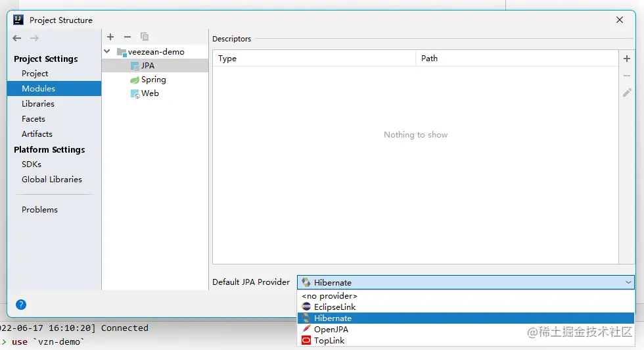Add a descriptor with plus icon
The width and height of the screenshot is (644, 350).
627,59
